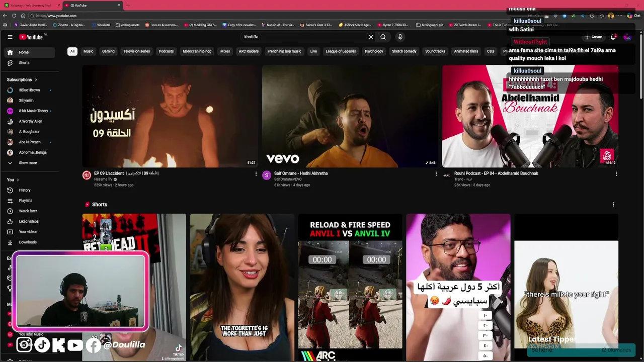Viewport: 644px width, 362px height.
Task: Select the Moroccan hip-hop chip
Action: point(197,51)
